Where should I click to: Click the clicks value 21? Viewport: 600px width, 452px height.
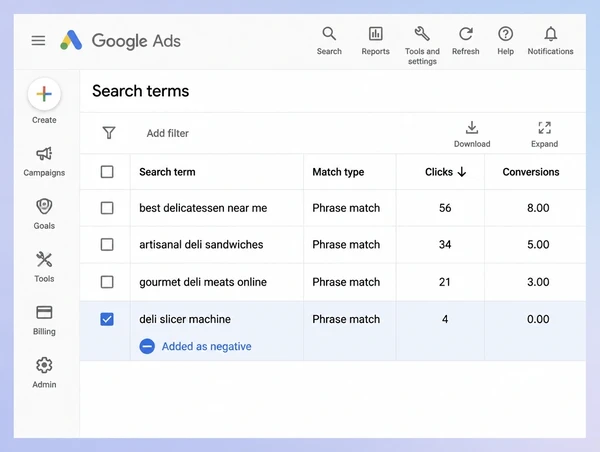pos(445,282)
